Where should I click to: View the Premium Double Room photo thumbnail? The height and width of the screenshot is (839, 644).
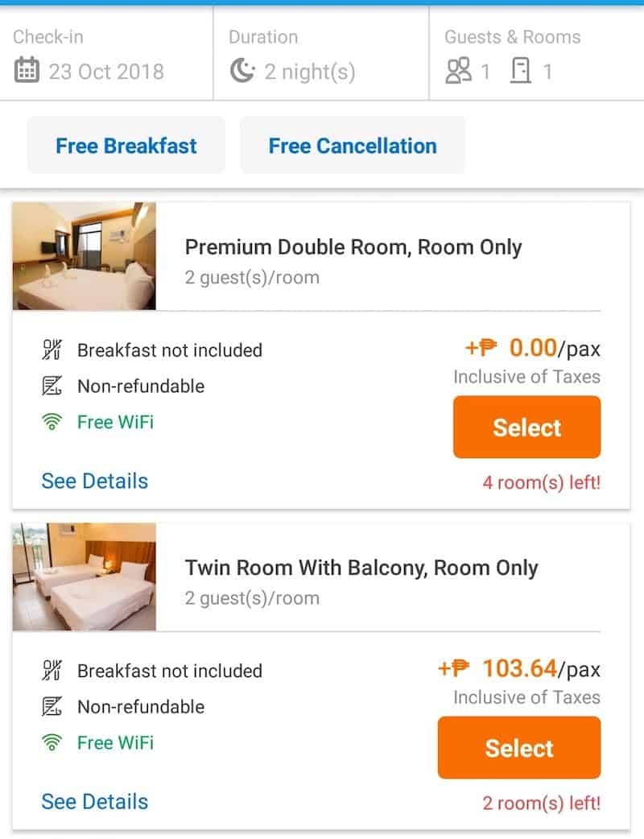click(85, 256)
